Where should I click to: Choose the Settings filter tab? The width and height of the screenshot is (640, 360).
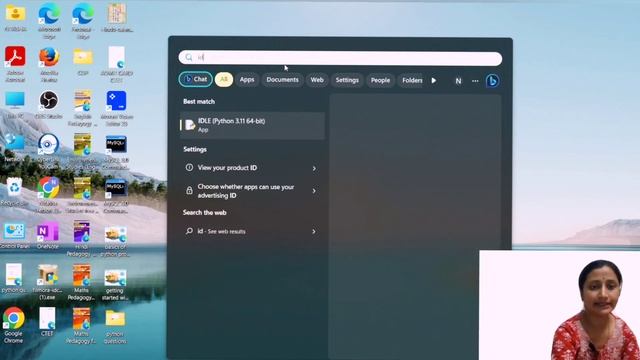[347, 80]
